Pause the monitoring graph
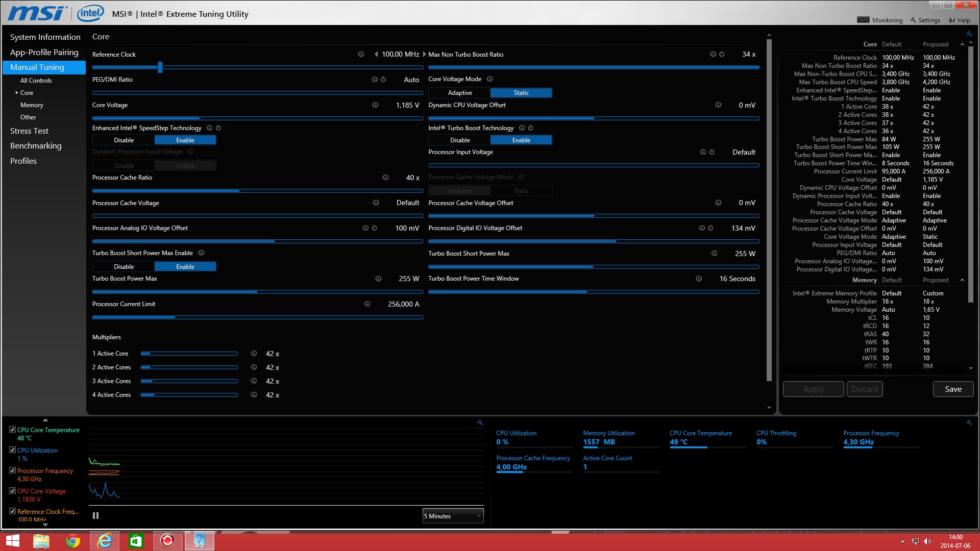 coord(95,516)
